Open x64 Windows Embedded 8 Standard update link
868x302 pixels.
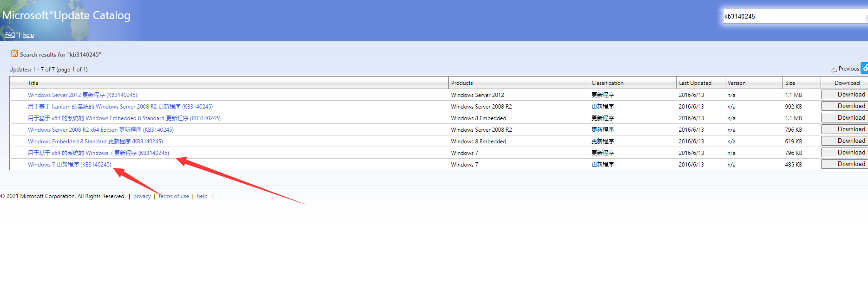[x=124, y=118]
